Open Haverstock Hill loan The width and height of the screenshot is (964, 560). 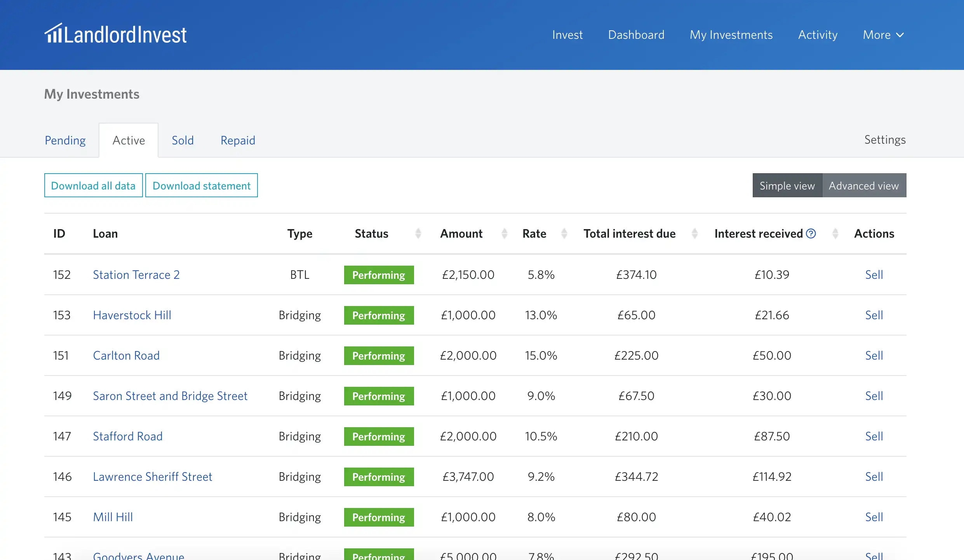click(132, 315)
